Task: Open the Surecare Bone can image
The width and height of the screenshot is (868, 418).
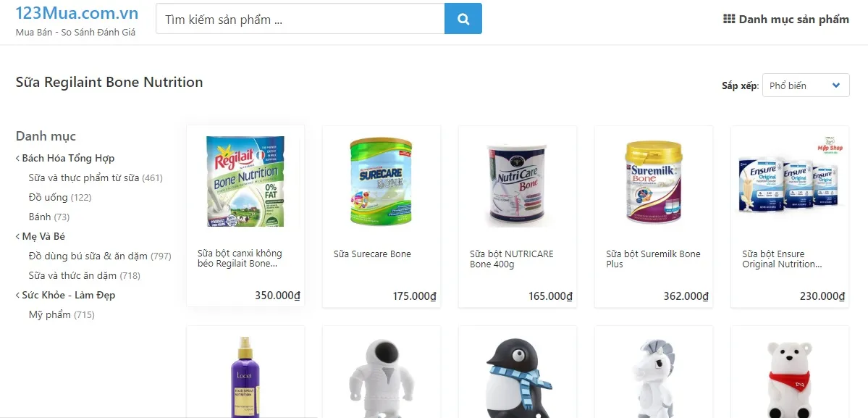Action: tap(381, 182)
